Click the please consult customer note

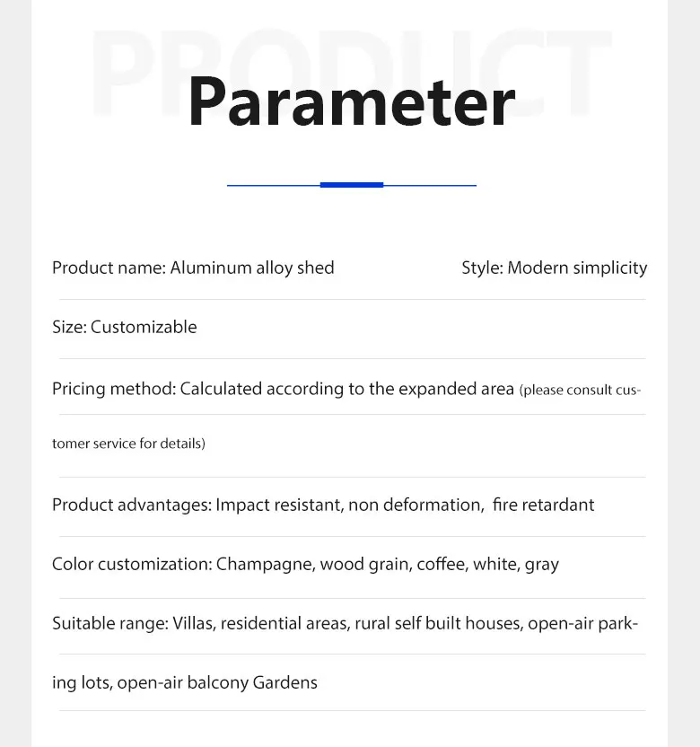(580, 391)
